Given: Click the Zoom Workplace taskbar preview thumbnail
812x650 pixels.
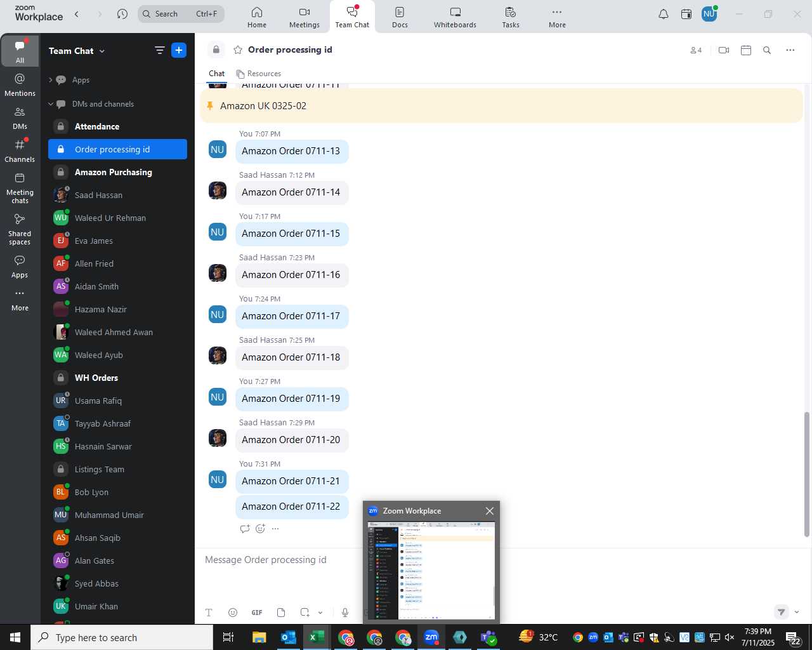Looking at the screenshot, I should point(431,570).
